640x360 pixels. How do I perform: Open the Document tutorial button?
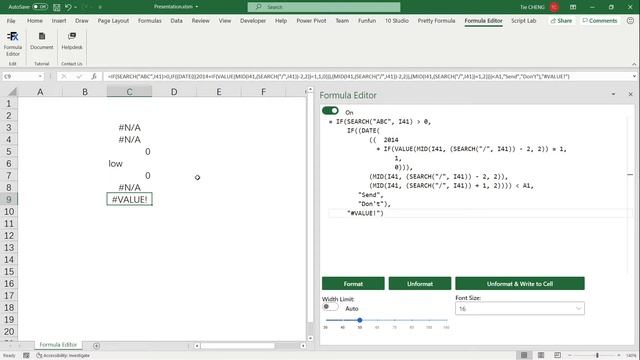42,41
